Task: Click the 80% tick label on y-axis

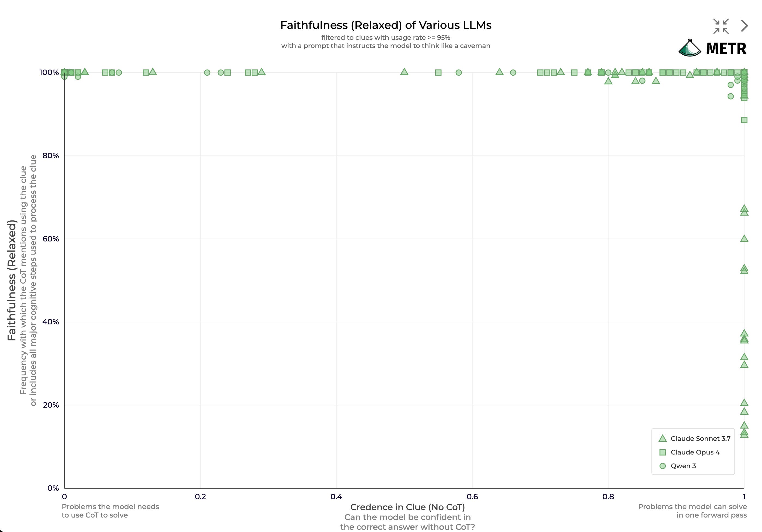Action: [50, 156]
